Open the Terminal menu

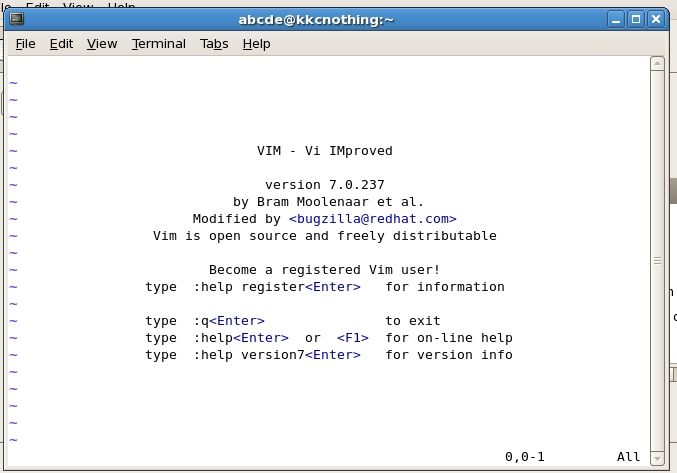(159, 44)
